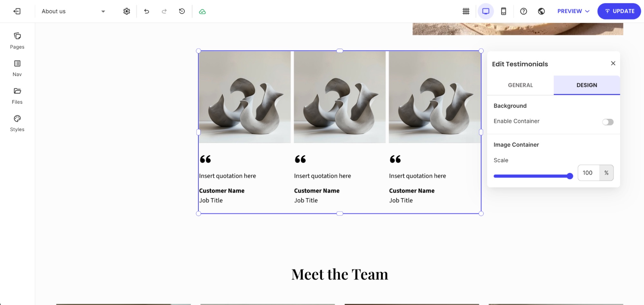Image resolution: width=644 pixels, height=305 pixels.
Task: Click the first 'Insert quotation here' text
Action: tap(227, 176)
